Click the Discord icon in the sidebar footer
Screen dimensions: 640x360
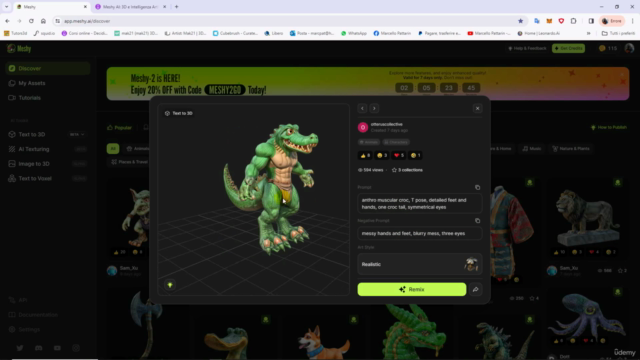click(x=38, y=348)
